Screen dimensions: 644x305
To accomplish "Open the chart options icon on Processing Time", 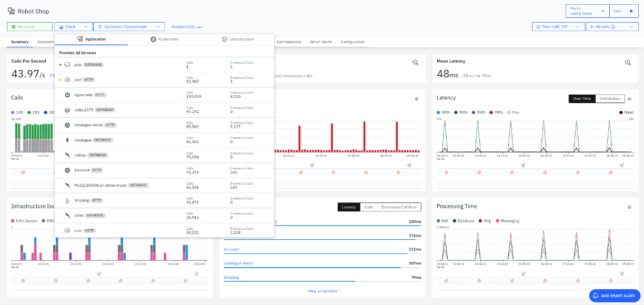I will pyautogui.click(x=629, y=206).
